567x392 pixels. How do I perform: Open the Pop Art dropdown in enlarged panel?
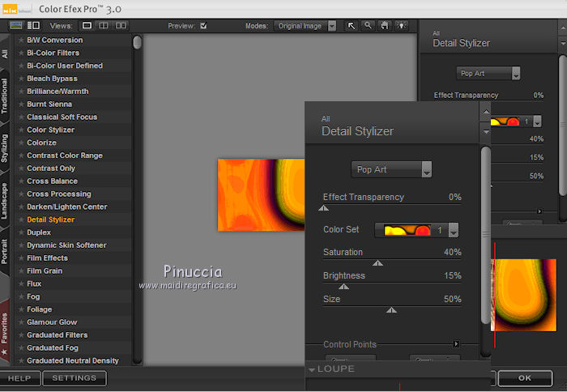click(x=391, y=169)
